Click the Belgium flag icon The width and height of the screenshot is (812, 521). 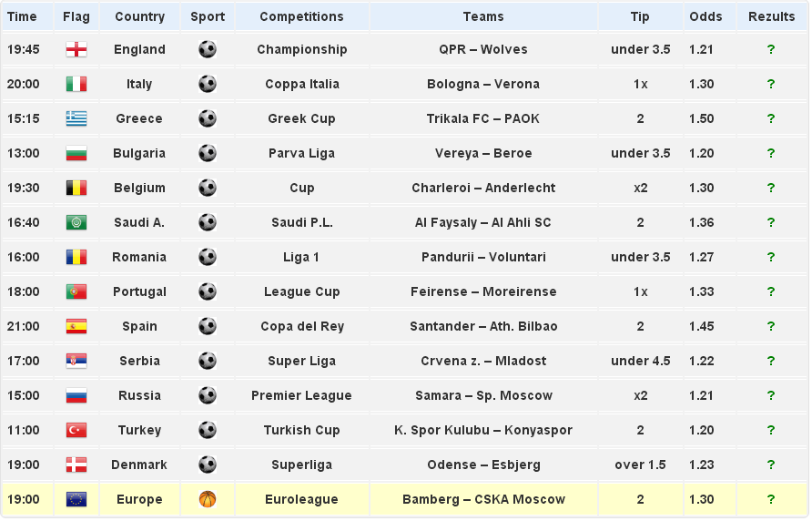click(76, 188)
